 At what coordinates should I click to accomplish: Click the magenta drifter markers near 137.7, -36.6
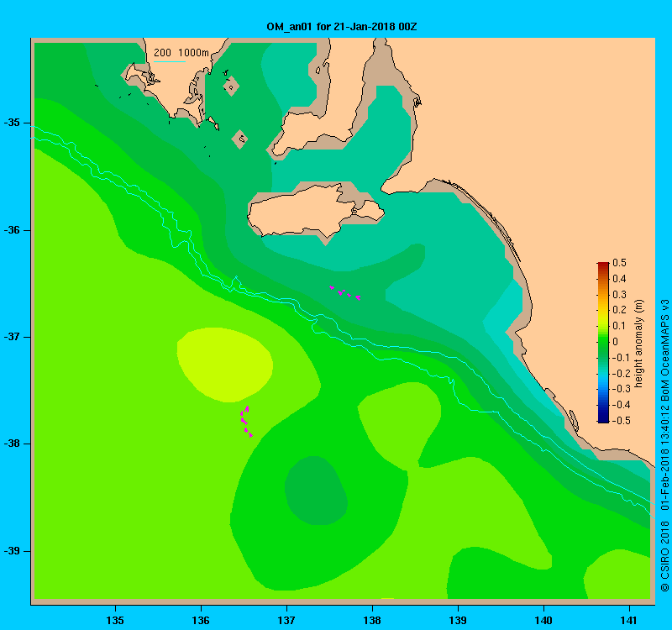click(345, 292)
